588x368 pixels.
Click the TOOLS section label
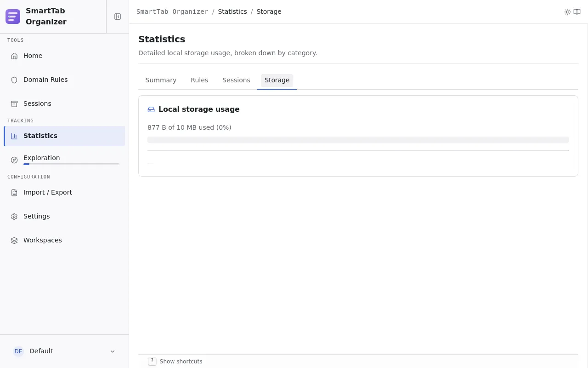(16, 40)
